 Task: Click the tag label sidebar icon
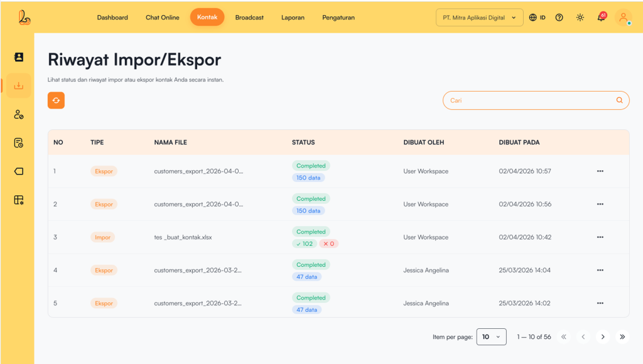coord(18,171)
